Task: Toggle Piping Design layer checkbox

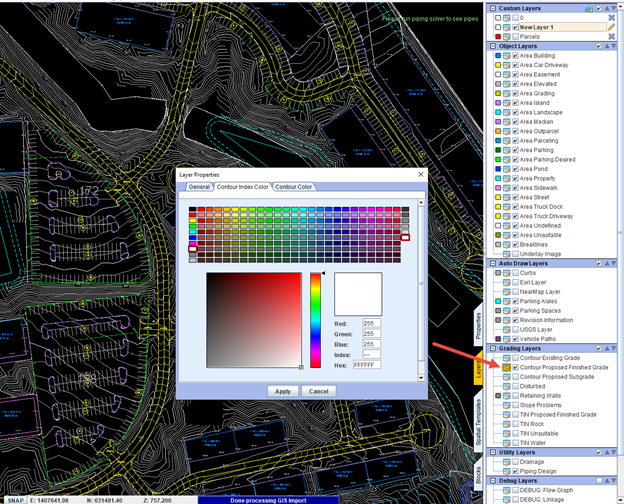Action: tap(515, 471)
